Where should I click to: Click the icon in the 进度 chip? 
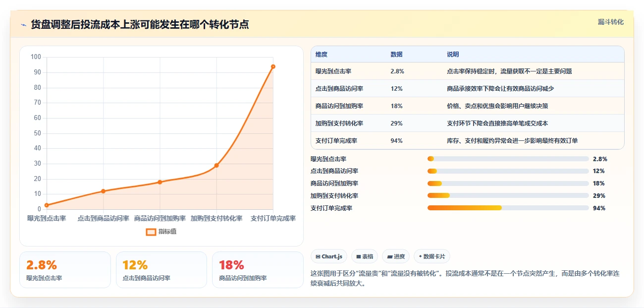click(x=390, y=256)
